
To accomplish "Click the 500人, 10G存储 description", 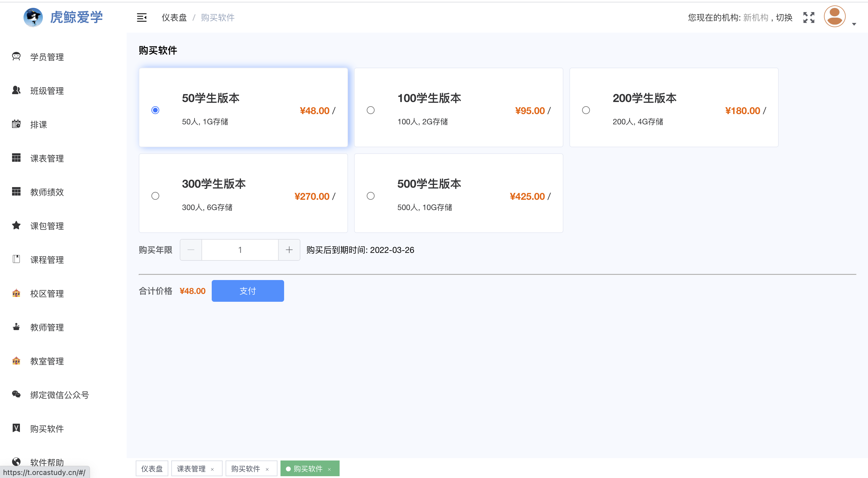I will 425,207.
